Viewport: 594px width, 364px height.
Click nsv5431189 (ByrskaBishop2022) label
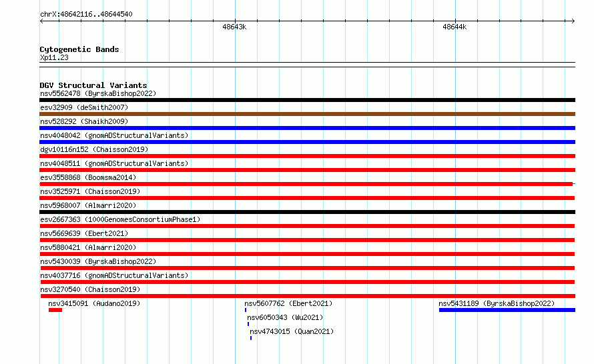coord(497,303)
